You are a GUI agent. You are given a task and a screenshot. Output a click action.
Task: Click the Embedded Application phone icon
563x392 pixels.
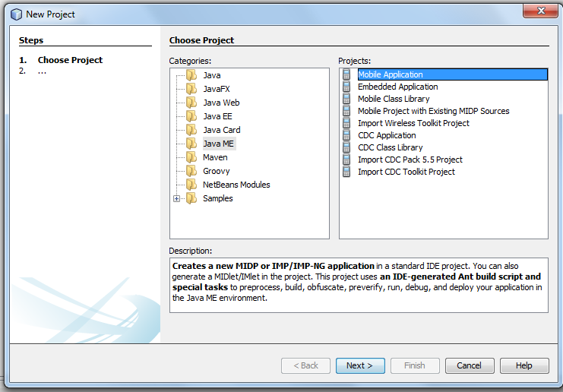[346, 87]
